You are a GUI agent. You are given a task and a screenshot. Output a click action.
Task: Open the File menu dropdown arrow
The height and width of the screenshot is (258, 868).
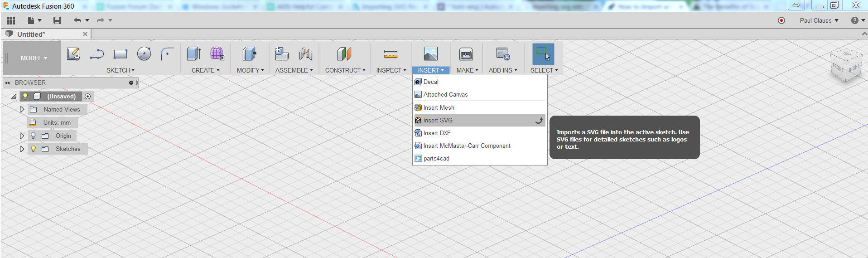(x=40, y=20)
